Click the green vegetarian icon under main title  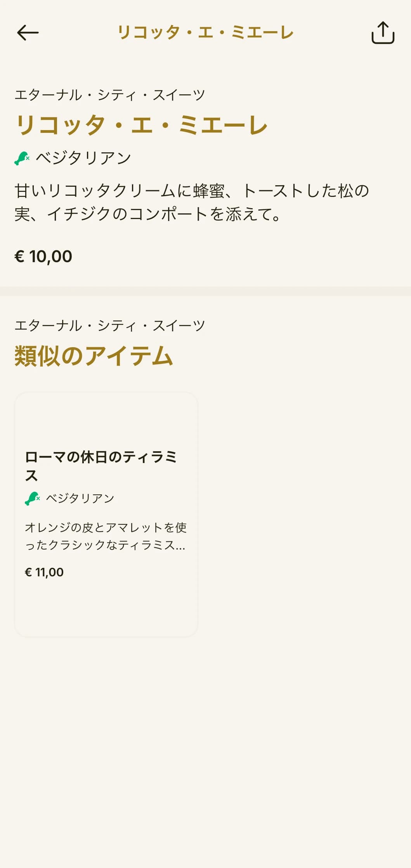22,158
